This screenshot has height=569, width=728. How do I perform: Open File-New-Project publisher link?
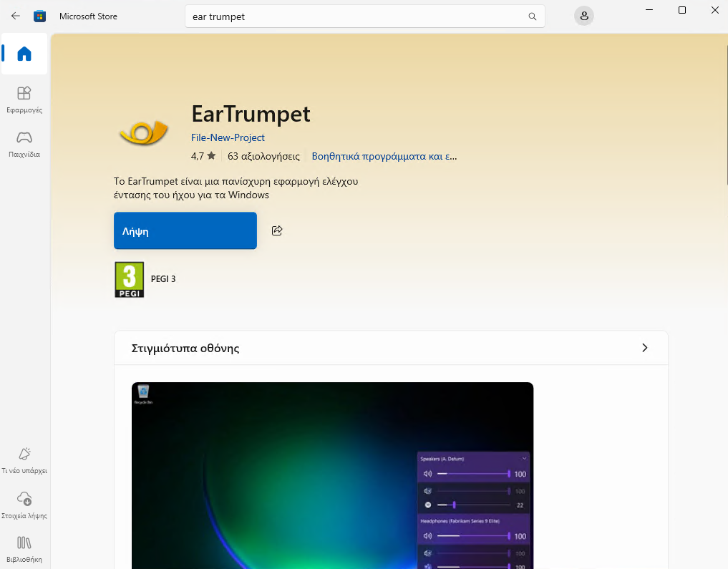click(x=228, y=137)
